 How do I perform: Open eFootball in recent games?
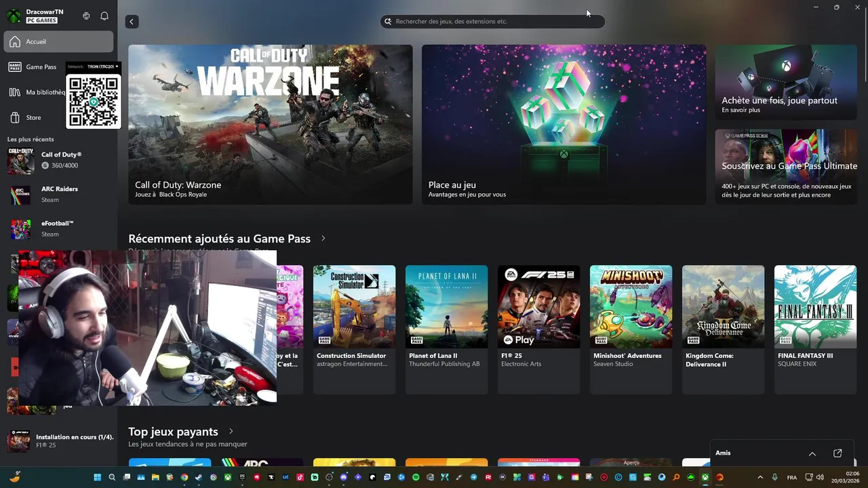tap(58, 229)
